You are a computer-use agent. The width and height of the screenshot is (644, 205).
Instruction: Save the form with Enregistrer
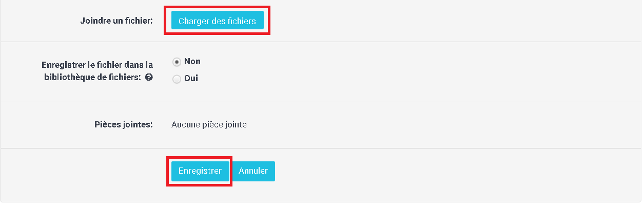pyautogui.click(x=200, y=171)
